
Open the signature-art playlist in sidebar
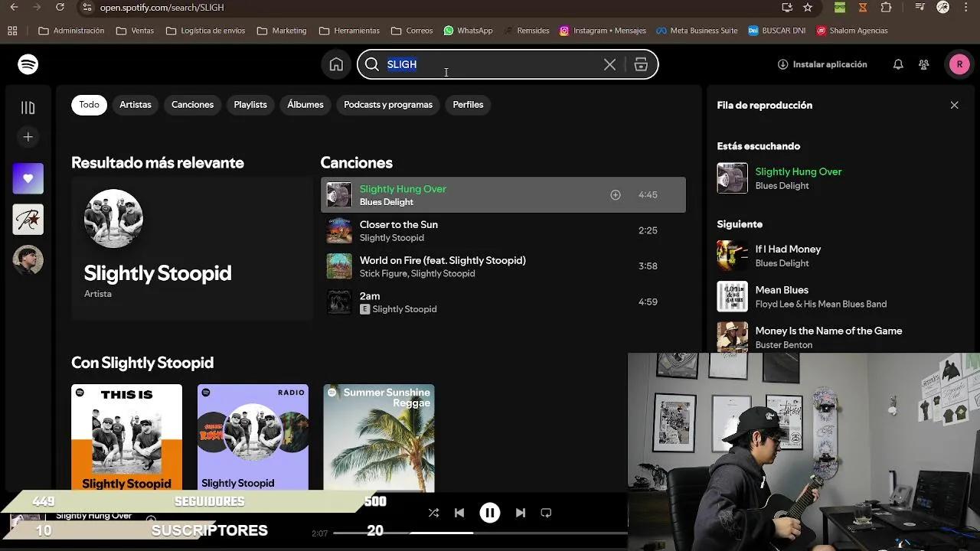pyautogui.click(x=28, y=220)
